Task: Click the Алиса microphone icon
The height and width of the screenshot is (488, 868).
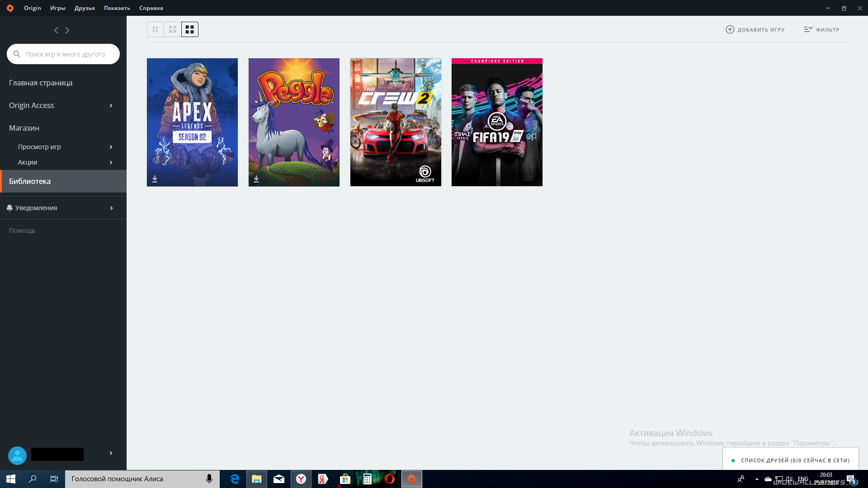Action: tap(209, 479)
